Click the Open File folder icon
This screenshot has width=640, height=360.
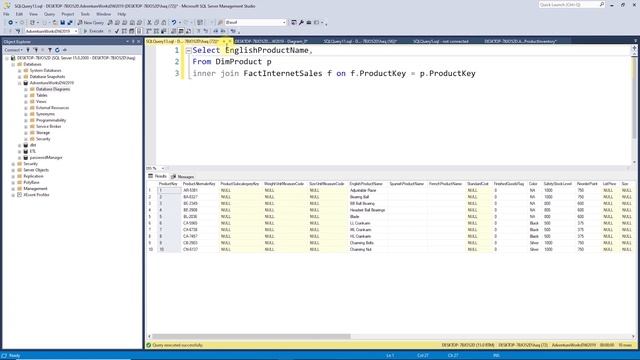tap(55, 22)
